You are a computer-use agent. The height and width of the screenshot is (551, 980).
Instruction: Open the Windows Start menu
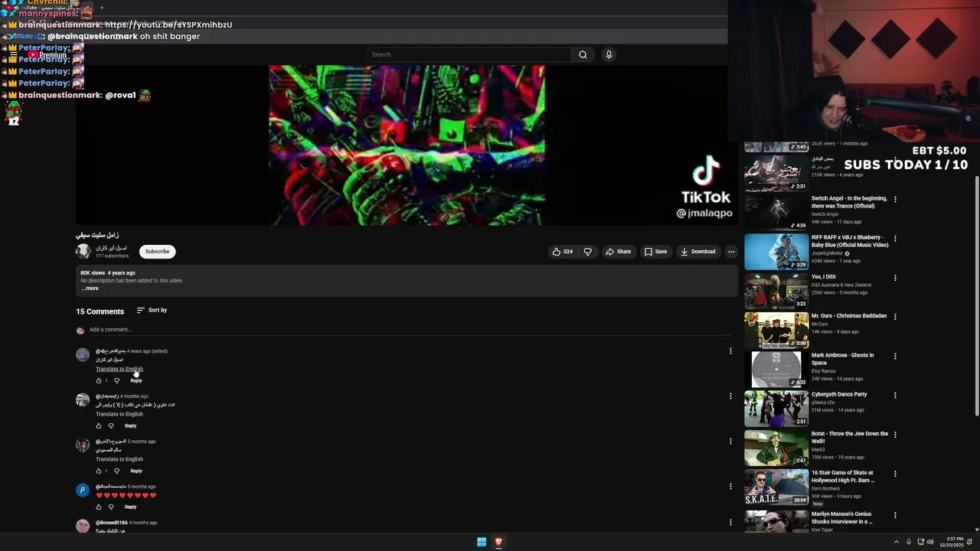coord(482,542)
